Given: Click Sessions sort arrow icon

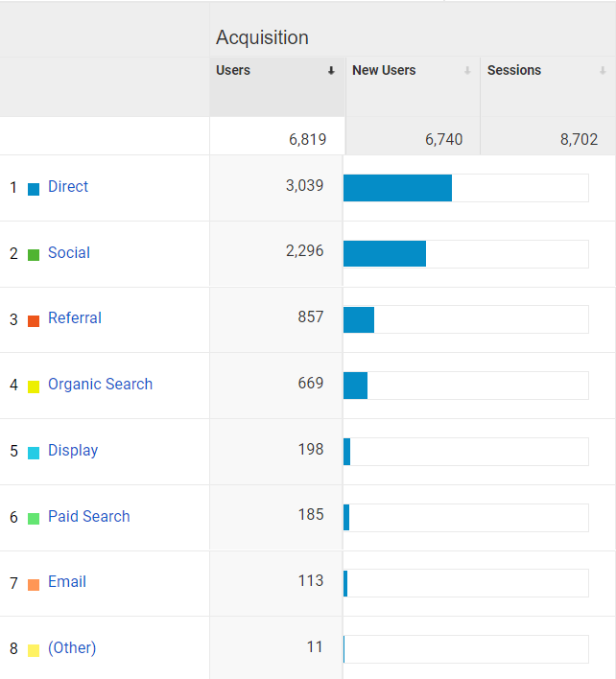Looking at the screenshot, I should click(603, 71).
